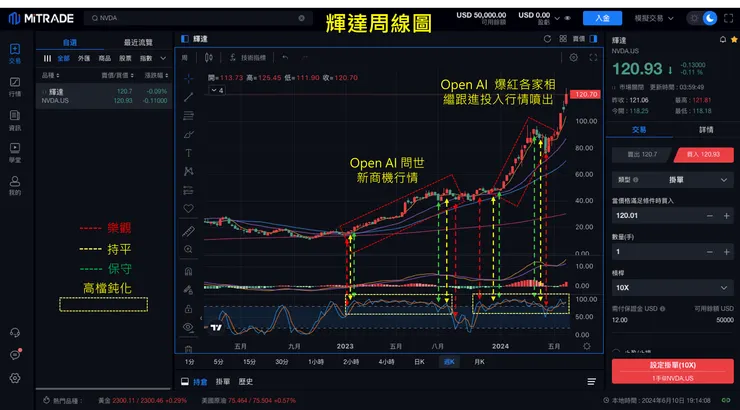Select the 掛單 pending orders tab
The height and width of the screenshot is (410, 740).
click(223, 381)
